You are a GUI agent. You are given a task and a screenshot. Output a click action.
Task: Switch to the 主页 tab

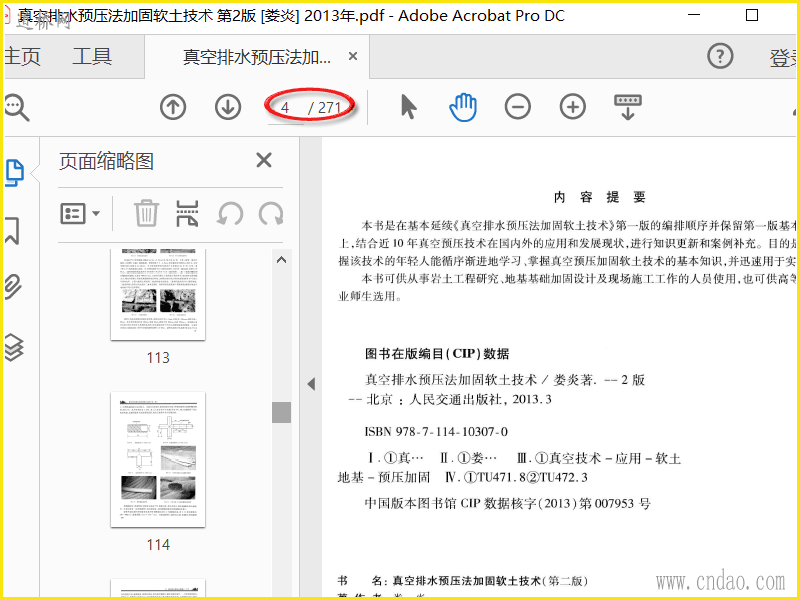tap(22, 56)
